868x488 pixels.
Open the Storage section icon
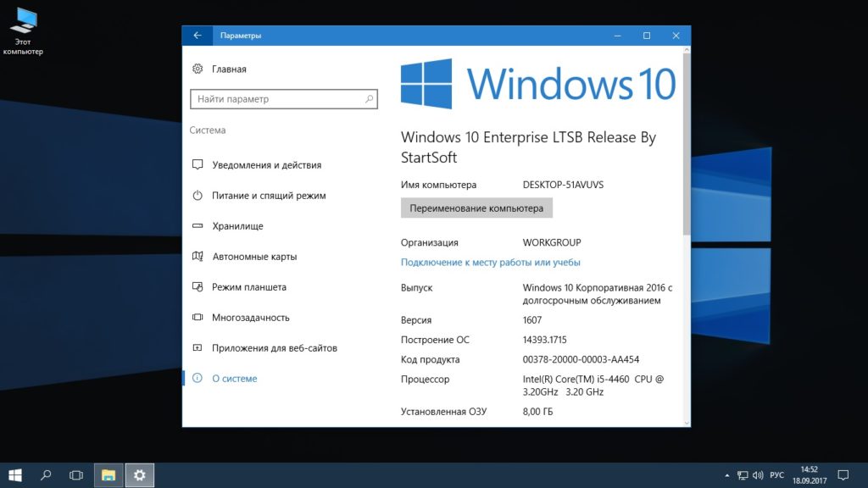tap(198, 226)
